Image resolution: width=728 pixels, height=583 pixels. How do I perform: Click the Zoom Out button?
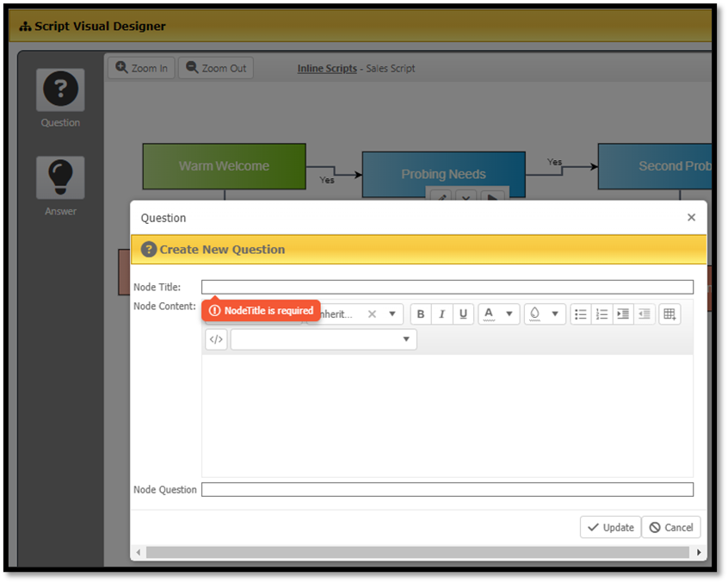pos(216,68)
